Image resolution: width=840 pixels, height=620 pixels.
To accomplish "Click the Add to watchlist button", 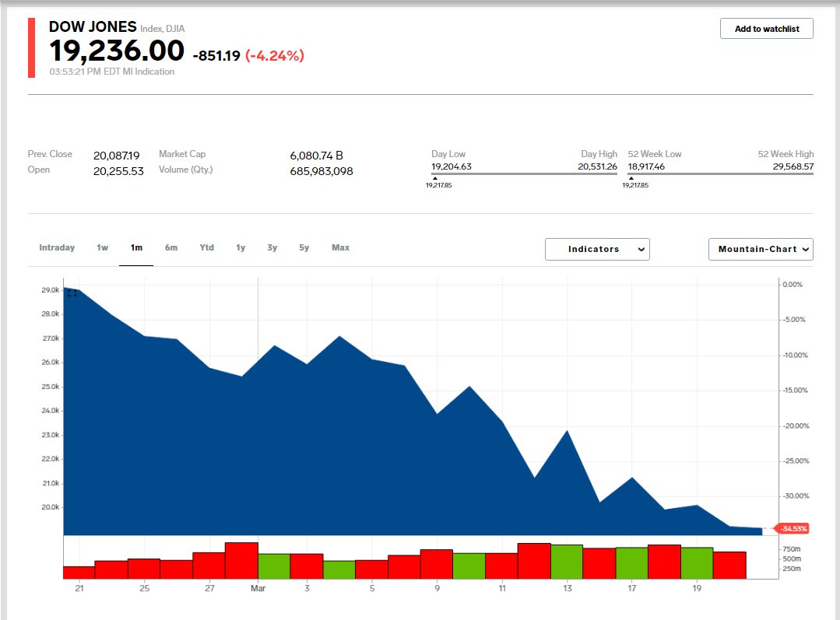I will click(767, 29).
